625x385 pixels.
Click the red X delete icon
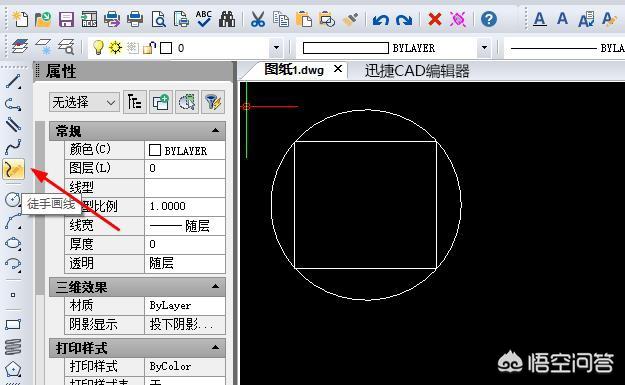tap(434, 19)
